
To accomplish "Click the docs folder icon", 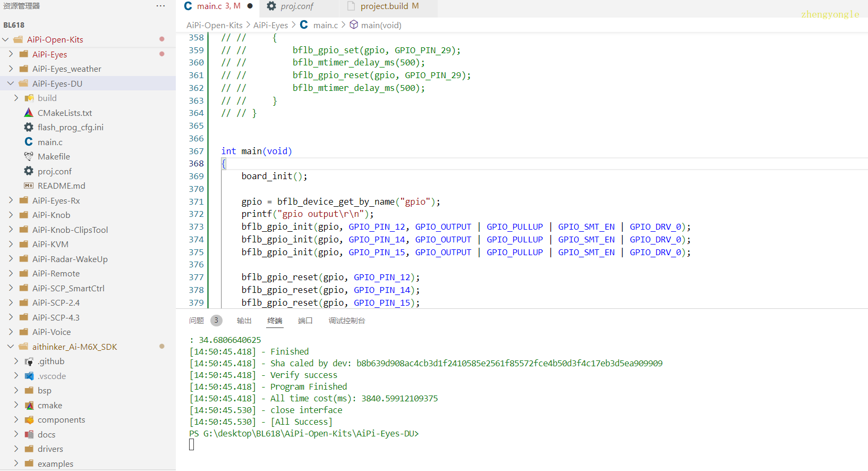I will 29,434.
